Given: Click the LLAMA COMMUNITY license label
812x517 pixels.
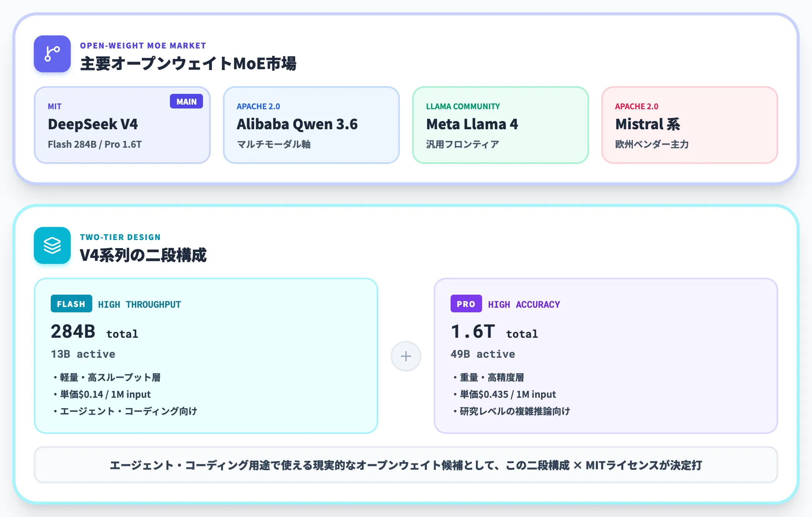Looking at the screenshot, I should click(463, 107).
